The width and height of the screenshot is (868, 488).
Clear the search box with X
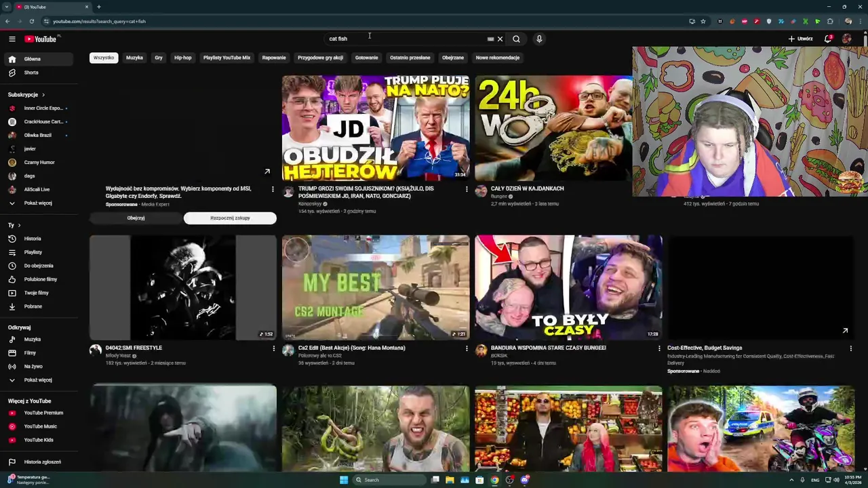click(500, 39)
